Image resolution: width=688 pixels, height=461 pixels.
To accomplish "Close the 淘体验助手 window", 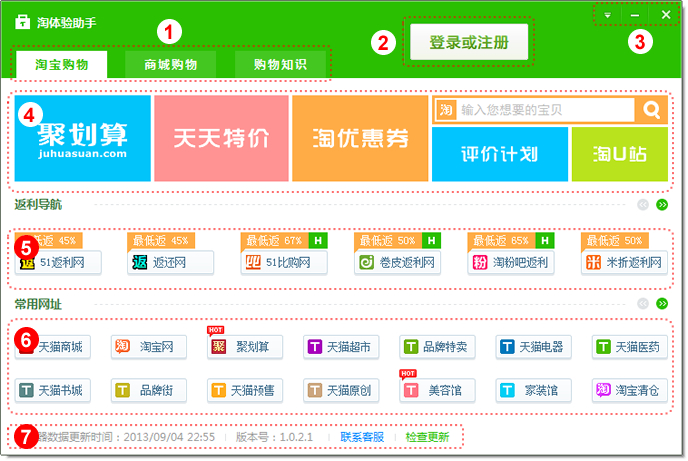I will 666,15.
